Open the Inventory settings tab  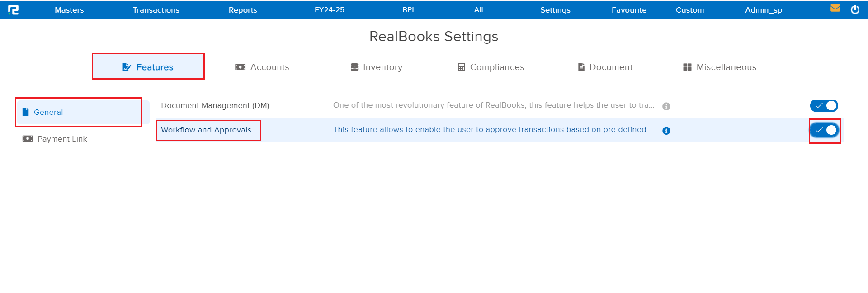click(376, 67)
